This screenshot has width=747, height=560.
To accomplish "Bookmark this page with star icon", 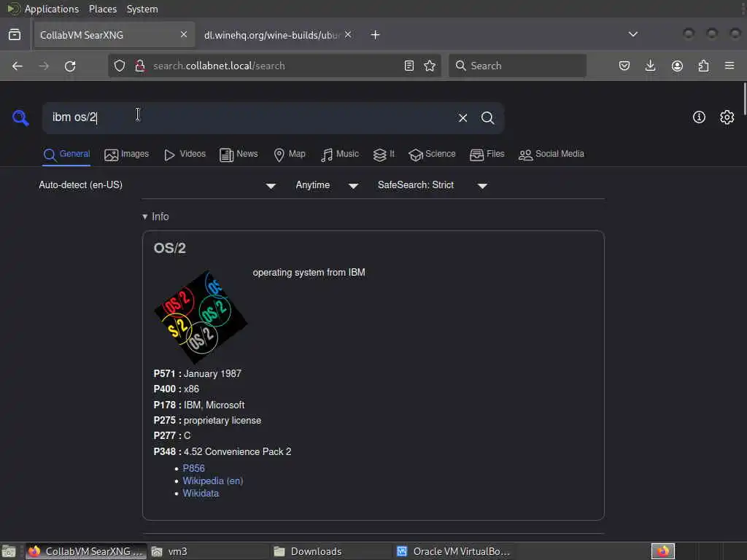I will coord(430,66).
